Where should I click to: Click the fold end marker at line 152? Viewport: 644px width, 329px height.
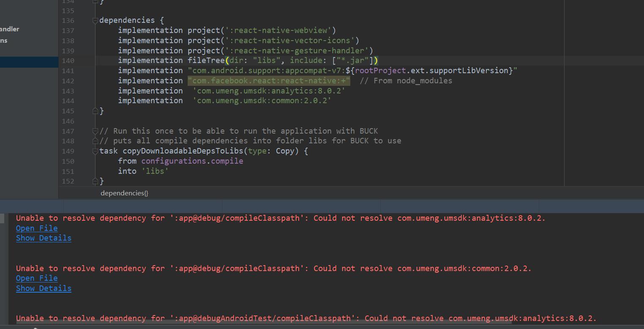[96, 181]
